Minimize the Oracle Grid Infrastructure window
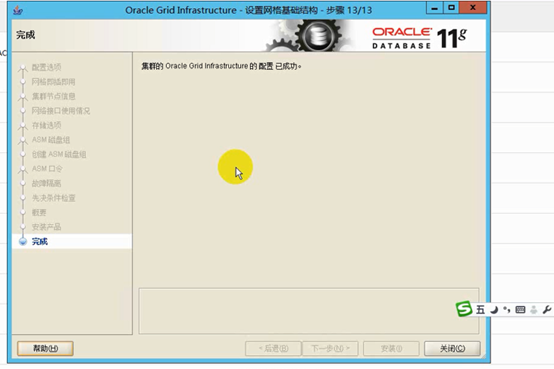 [435, 8]
